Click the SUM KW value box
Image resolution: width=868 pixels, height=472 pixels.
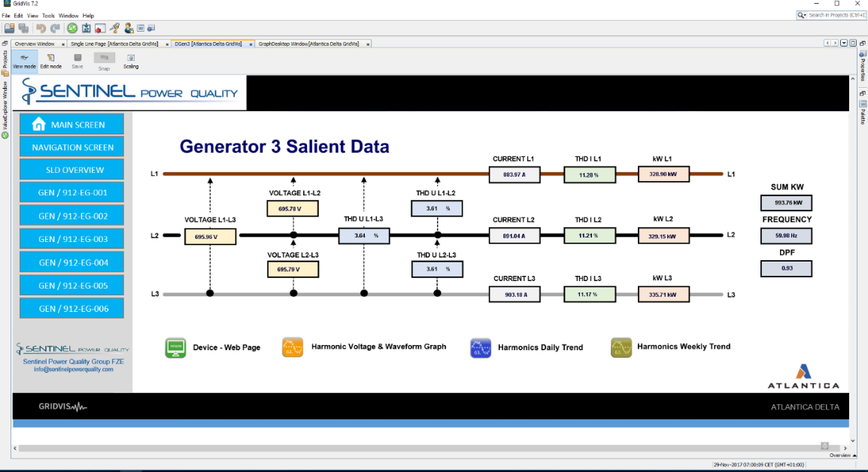(x=786, y=202)
